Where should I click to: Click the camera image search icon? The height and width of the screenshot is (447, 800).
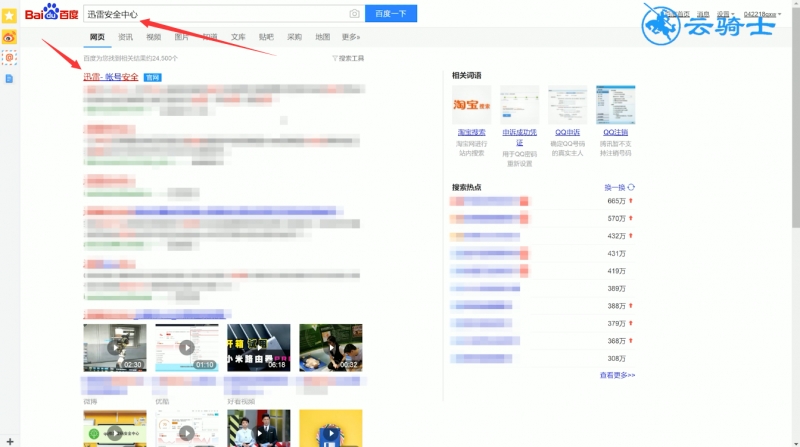click(354, 14)
